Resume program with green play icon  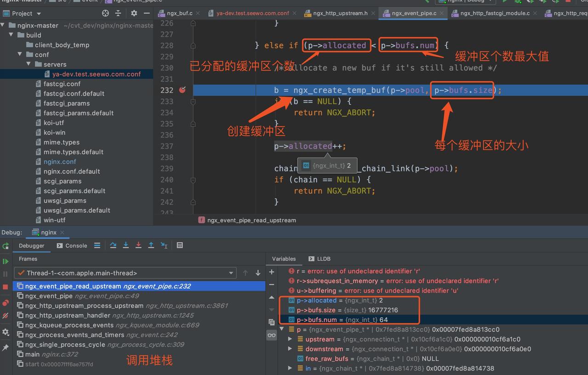tap(6, 261)
